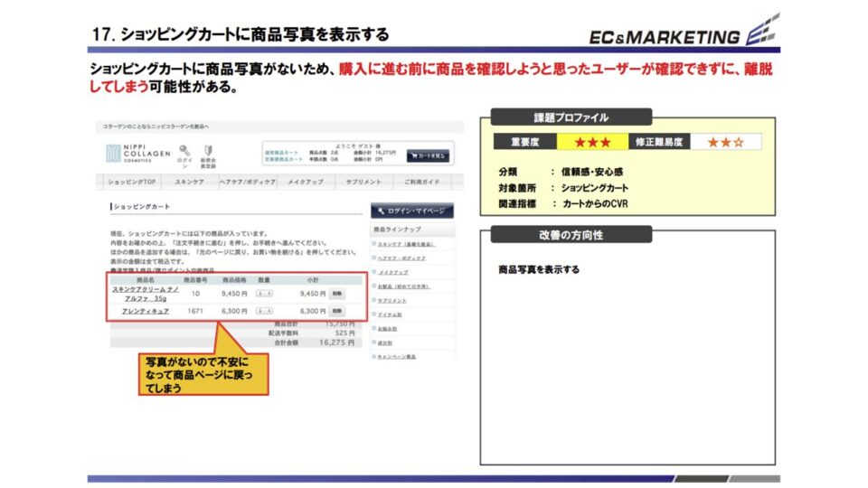Click the ログイン・マイページ button
The height and width of the screenshot is (488, 868).
pos(412,211)
